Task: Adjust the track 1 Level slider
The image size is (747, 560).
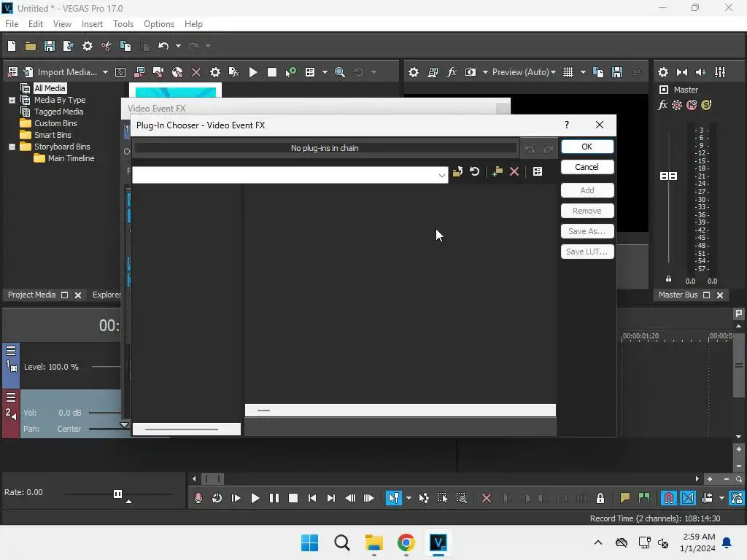Action: click(106, 367)
